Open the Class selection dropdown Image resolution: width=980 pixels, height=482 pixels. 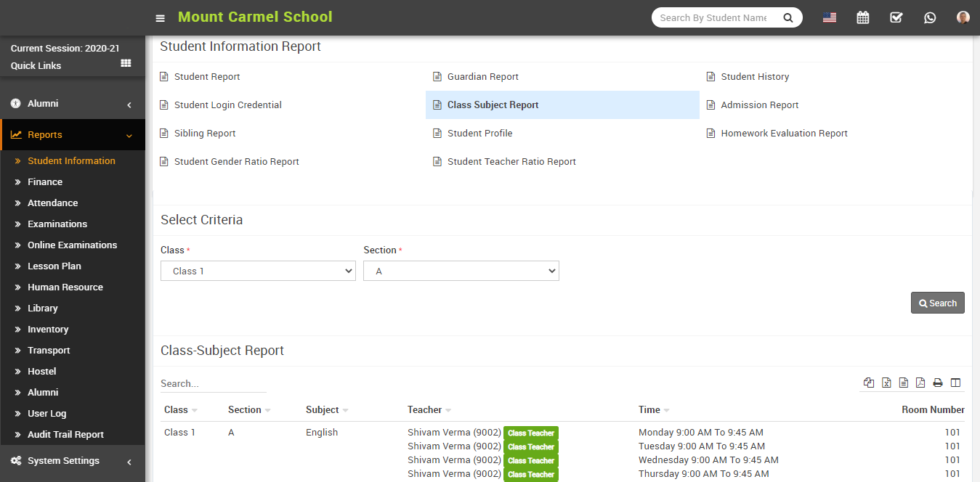click(x=258, y=271)
